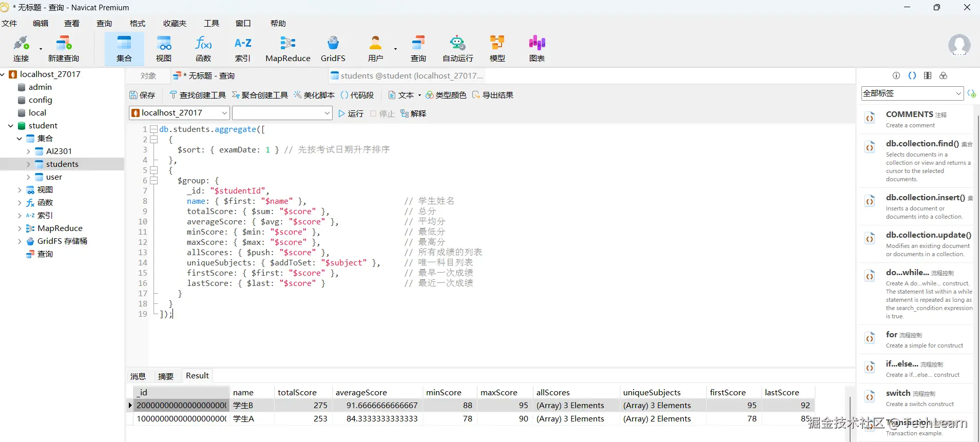Click the user avatar profile icon
The width and height of the screenshot is (980, 442).
tap(959, 45)
